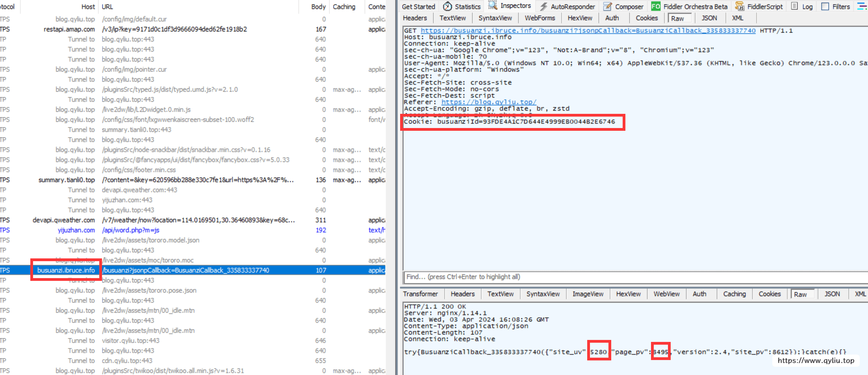Tick the Filters tab checkbox
The width and height of the screenshot is (868, 375).
coord(825,6)
